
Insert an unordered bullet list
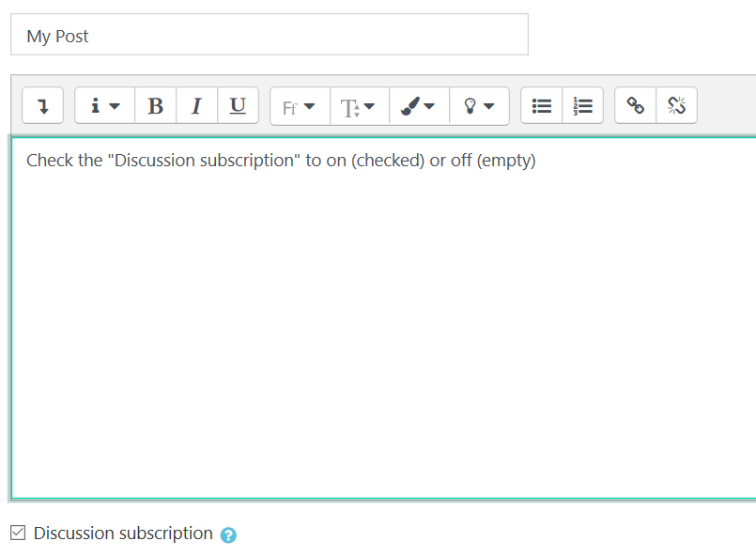click(541, 105)
